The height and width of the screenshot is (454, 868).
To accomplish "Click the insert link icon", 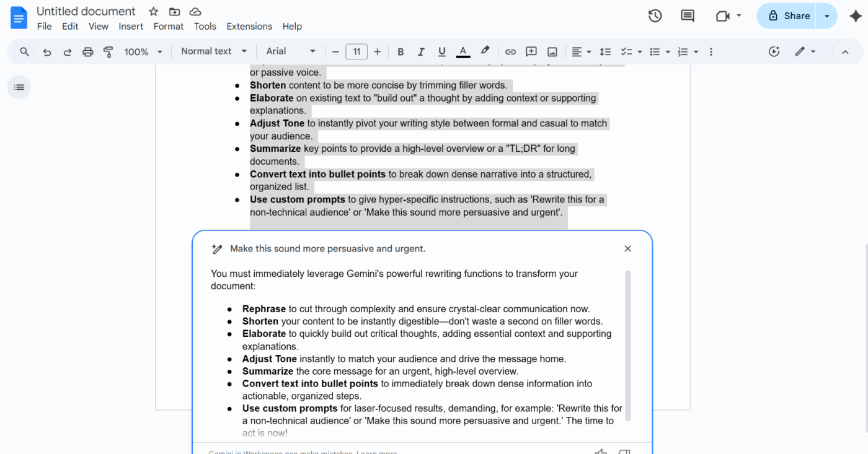I will 510,52.
